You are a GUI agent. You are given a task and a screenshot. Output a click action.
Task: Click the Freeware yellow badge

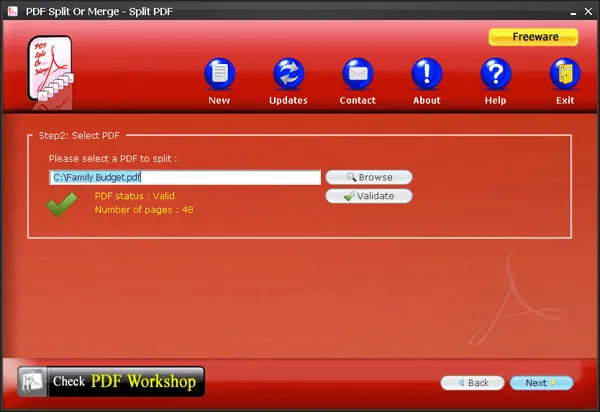coord(533,37)
